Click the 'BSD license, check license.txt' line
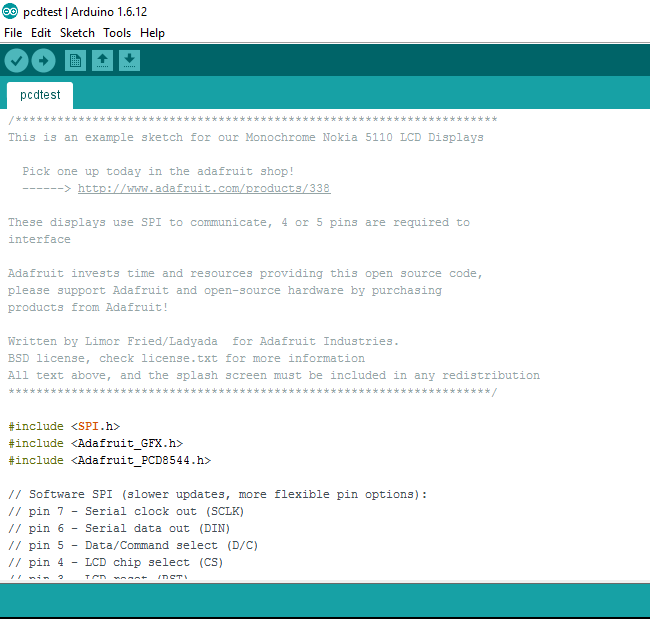The image size is (650, 619). pos(186,358)
